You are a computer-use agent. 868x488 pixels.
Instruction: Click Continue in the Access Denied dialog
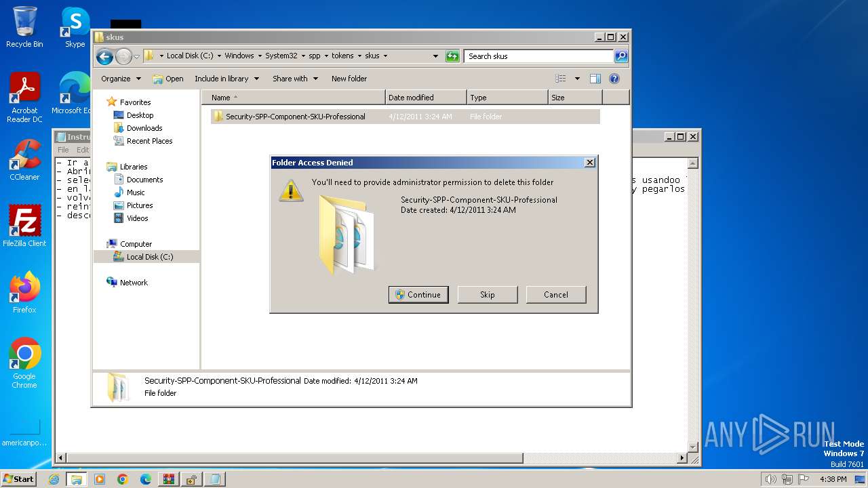coord(418,295)
